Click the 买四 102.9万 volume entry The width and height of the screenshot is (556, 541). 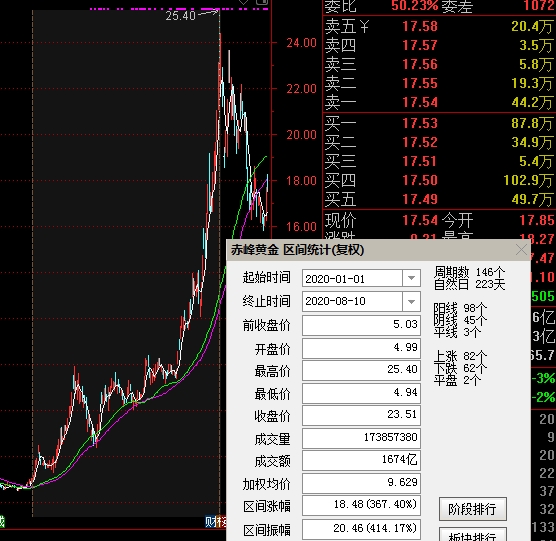click(528, 180)
